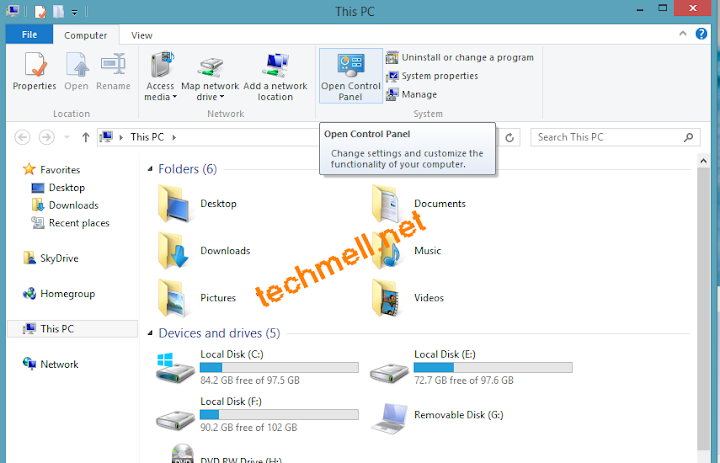This screenshot has width=720, height=463.
Task: Select Recent places in sidebar
Action: 70,223
